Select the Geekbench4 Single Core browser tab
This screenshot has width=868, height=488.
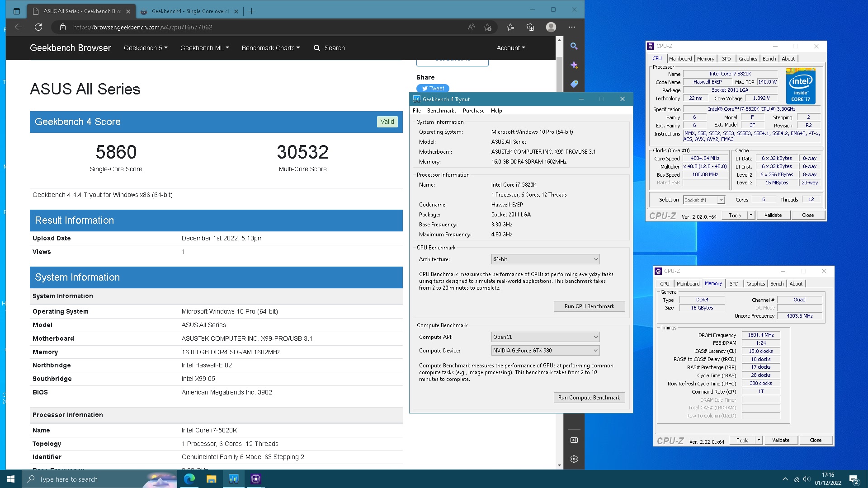tap(190, 11)
